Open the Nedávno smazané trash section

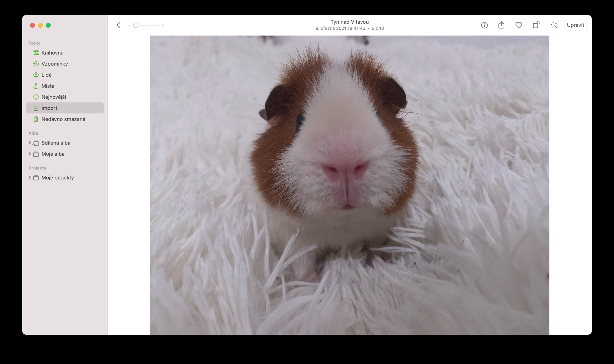pyautogui.click(x=64, y=119)
